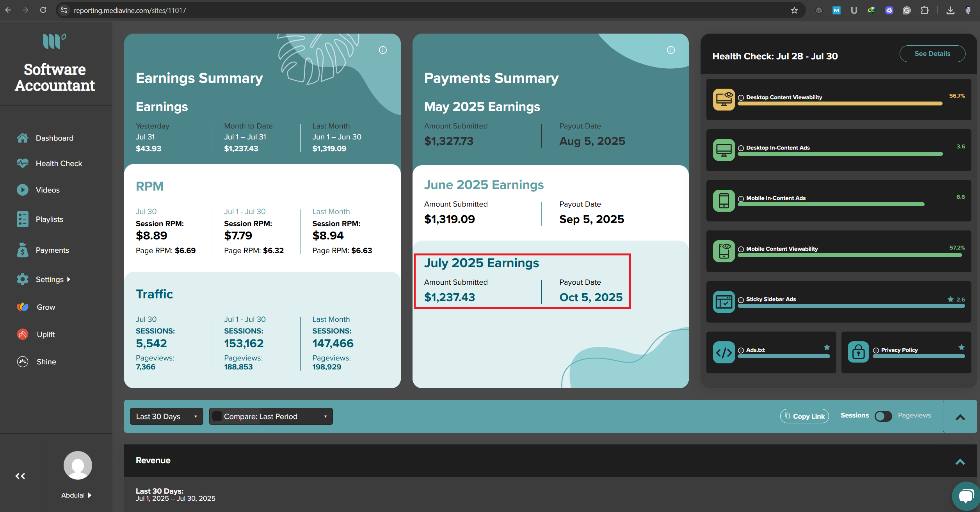Image resolution: width=980 pixels, height=512 pixels.
Task: Click the Settings gear icon
Action: click(23, 279)
